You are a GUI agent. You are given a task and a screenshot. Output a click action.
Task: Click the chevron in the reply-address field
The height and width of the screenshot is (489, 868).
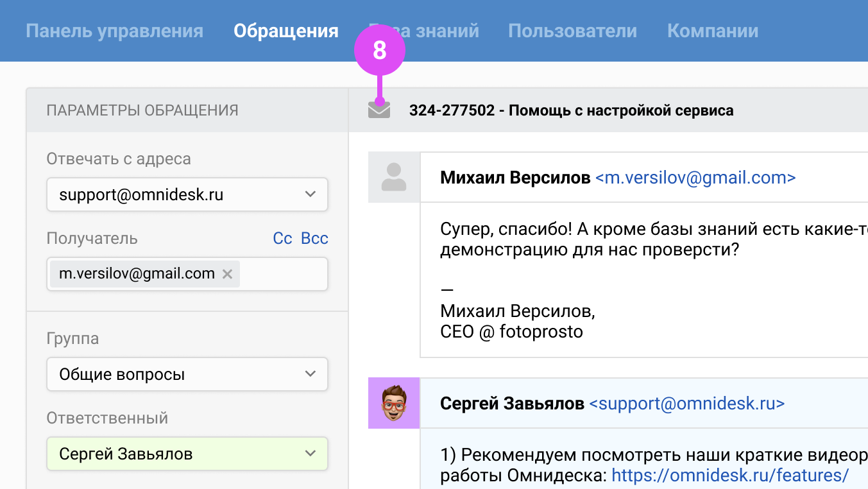pyautogui.click(x=311, y=194)
